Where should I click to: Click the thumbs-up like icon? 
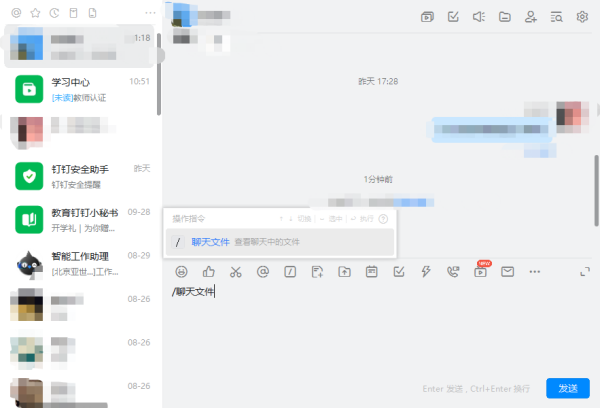pyautogui.click(x=209, y=272)
